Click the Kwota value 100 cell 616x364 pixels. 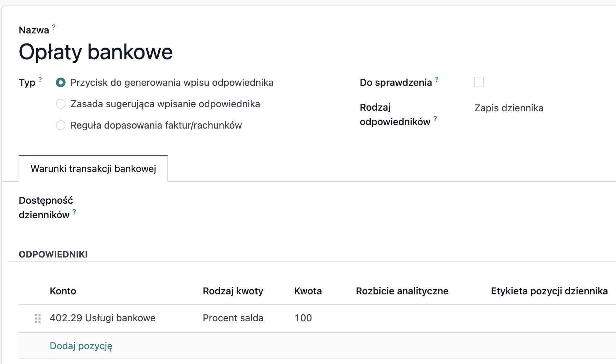coord(303,318)
